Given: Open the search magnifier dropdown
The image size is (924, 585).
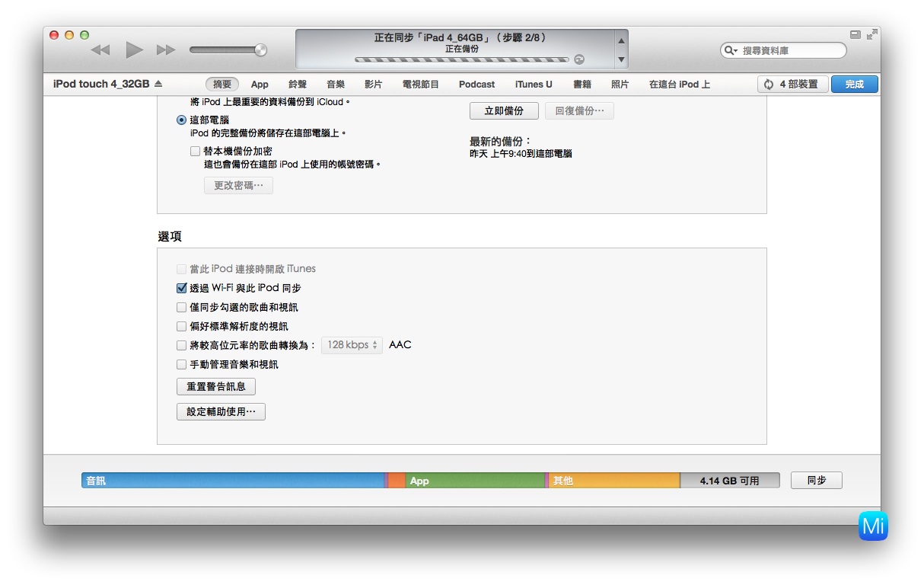Looking at the screenshot, I should [731, 50].
